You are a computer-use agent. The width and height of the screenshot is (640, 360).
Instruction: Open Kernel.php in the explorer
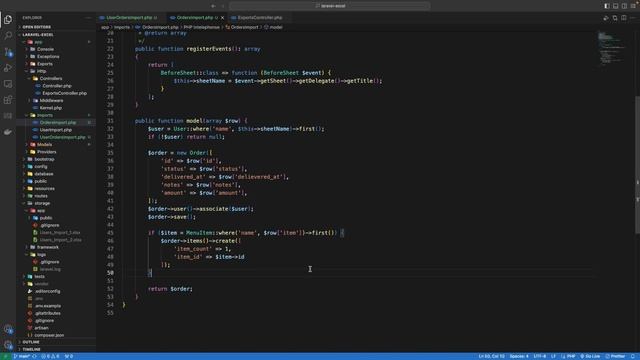tap(51, 108)
